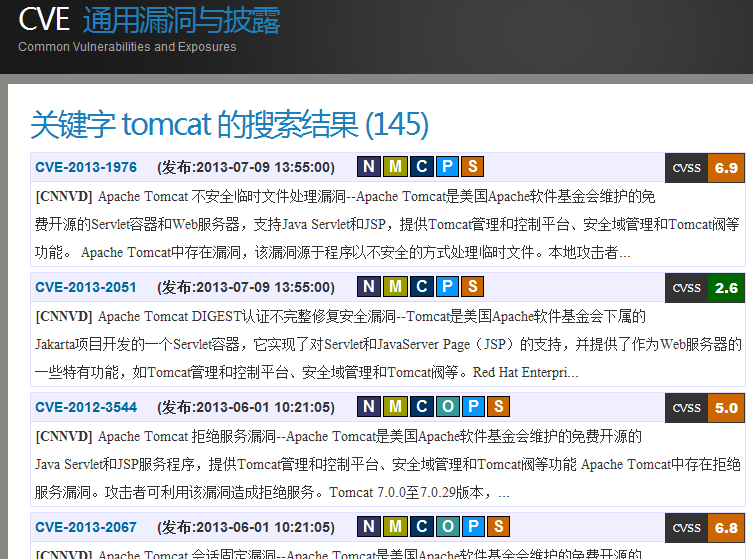
Task: Select the M badge in CVE-2013-2051 row
Action: pyautogui.click(x=395, y=287)
